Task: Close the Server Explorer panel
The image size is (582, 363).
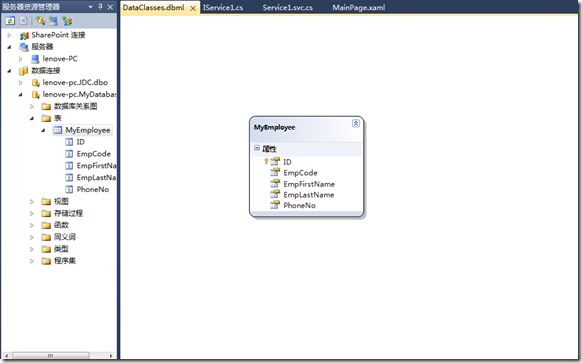Action: pos(110,7)
